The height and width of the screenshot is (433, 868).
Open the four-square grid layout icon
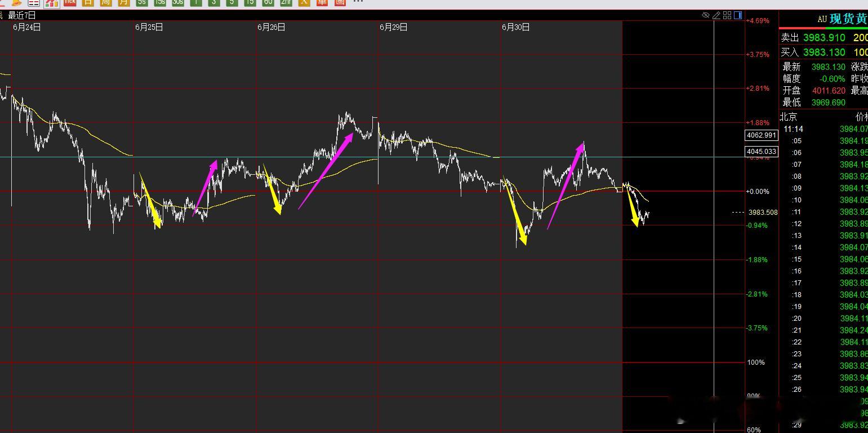coord(727,15)
